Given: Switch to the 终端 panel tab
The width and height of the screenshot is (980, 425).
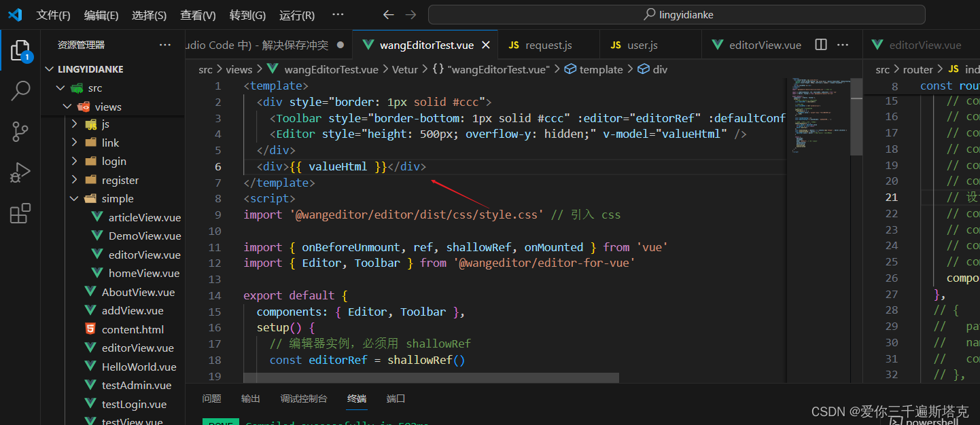Looking at the screenshot, I should (x=357, y=399).
